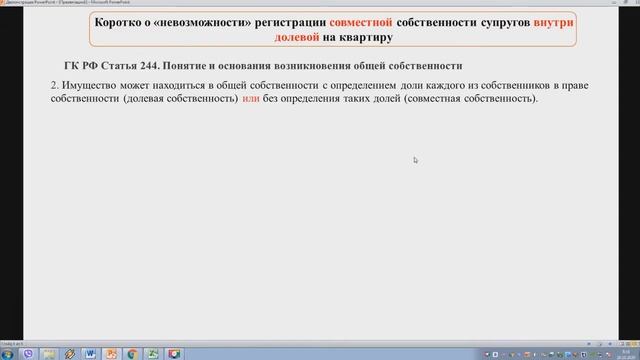Open File Explorer folder taskbar icon
This screenshot has height=360, width=640.
(x=49, y=354)
